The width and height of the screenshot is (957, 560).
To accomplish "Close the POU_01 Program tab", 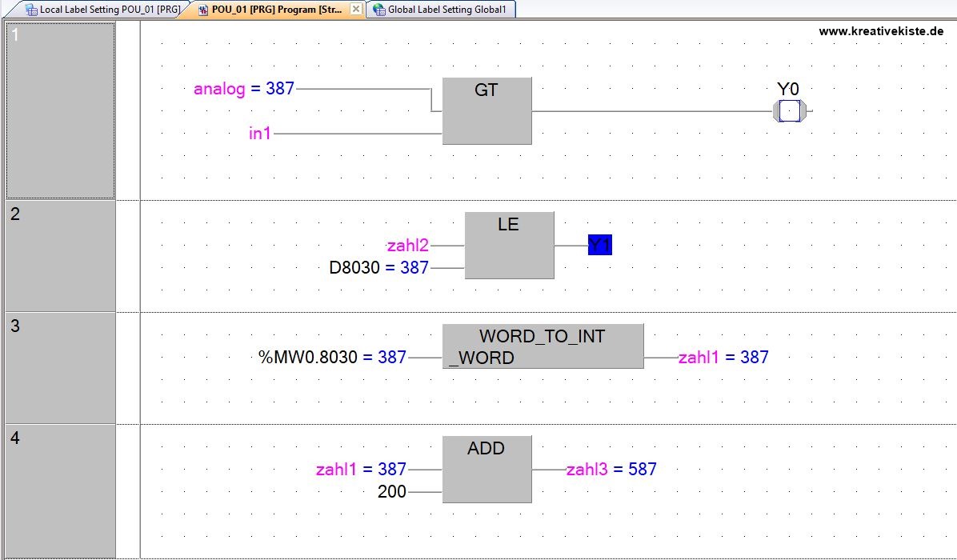I will 356,10.
